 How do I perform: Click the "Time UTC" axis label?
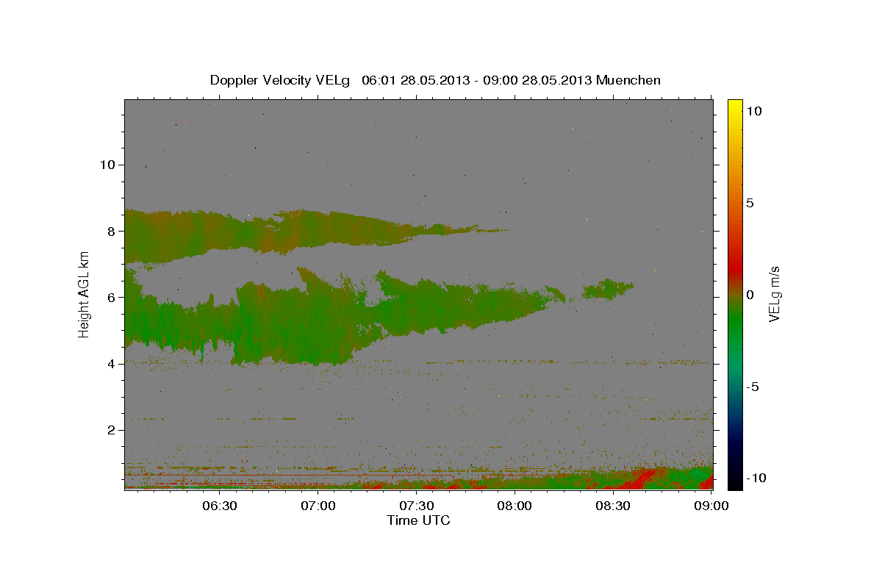418,520
